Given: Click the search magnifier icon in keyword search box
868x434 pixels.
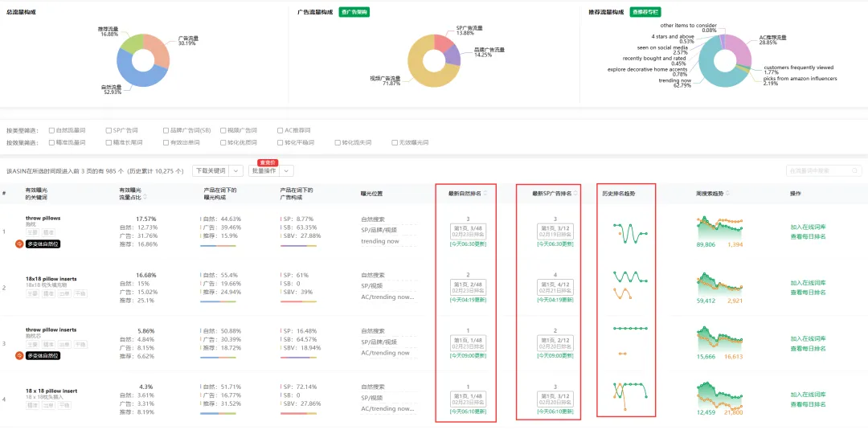Looking at the screenshot, I should coord(854,171).
